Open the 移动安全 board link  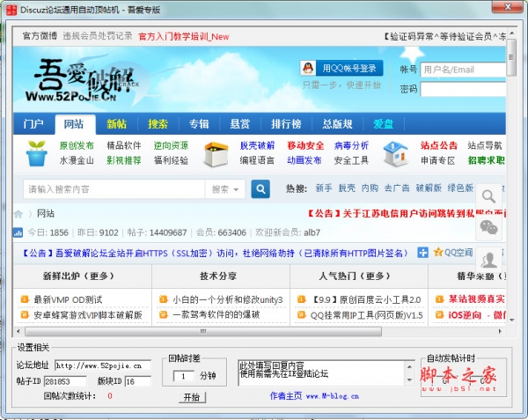tap(305, 145)
